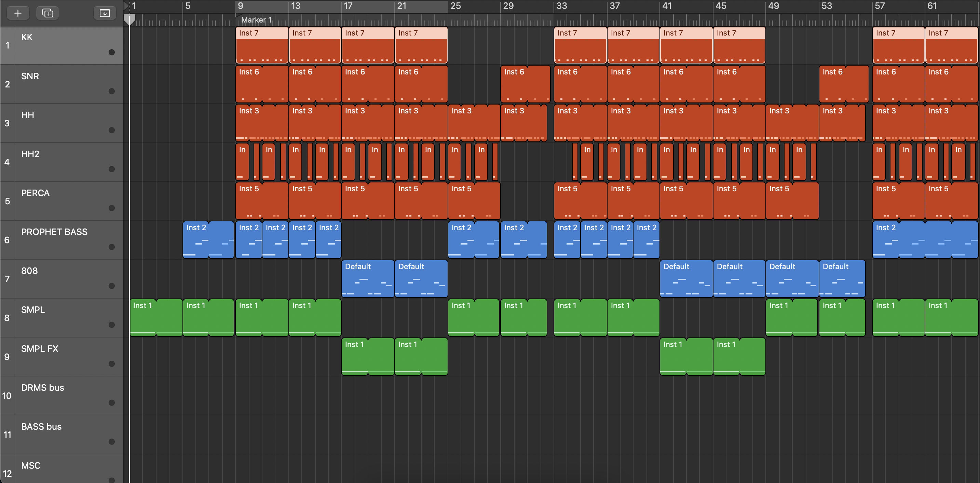Click track number 4 for HH2
This screenshot has width=980, height=483.
(7, 162)
